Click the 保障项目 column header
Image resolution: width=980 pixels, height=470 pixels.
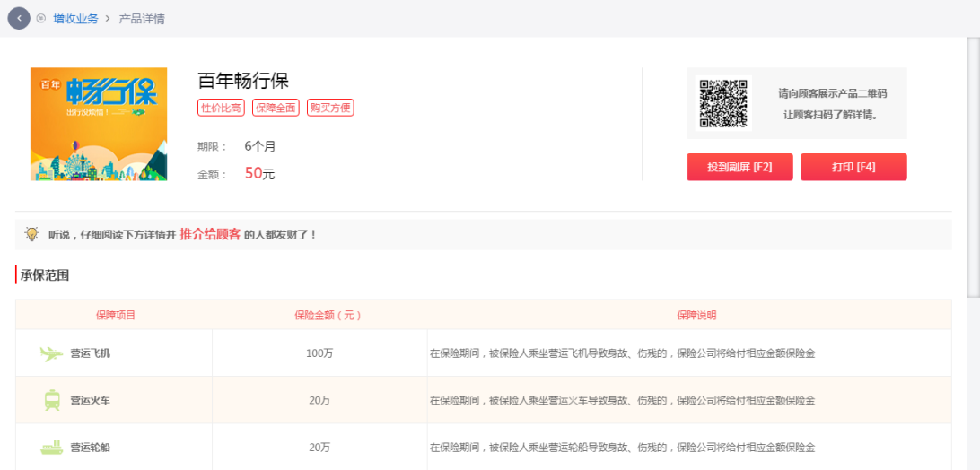click(116, 315)
